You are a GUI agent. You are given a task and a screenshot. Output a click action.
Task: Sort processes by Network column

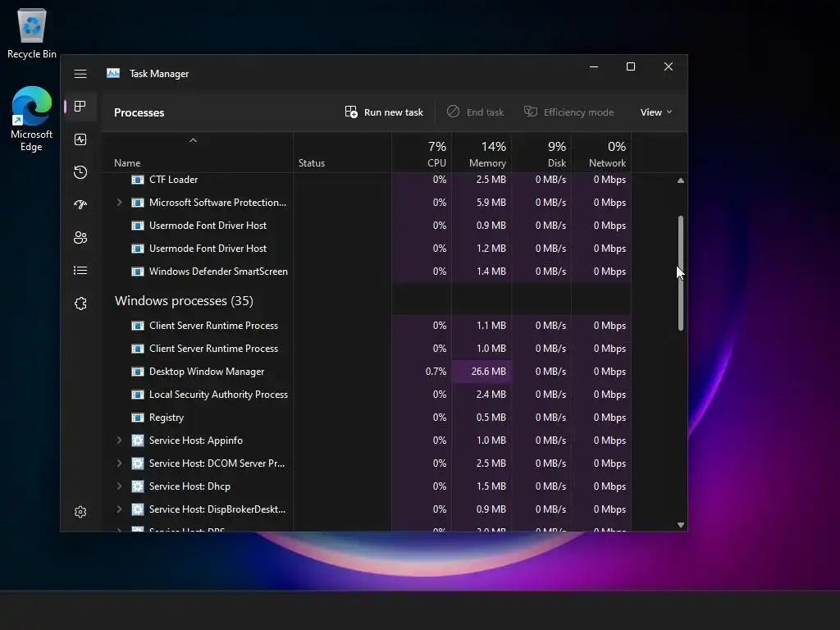601,153
